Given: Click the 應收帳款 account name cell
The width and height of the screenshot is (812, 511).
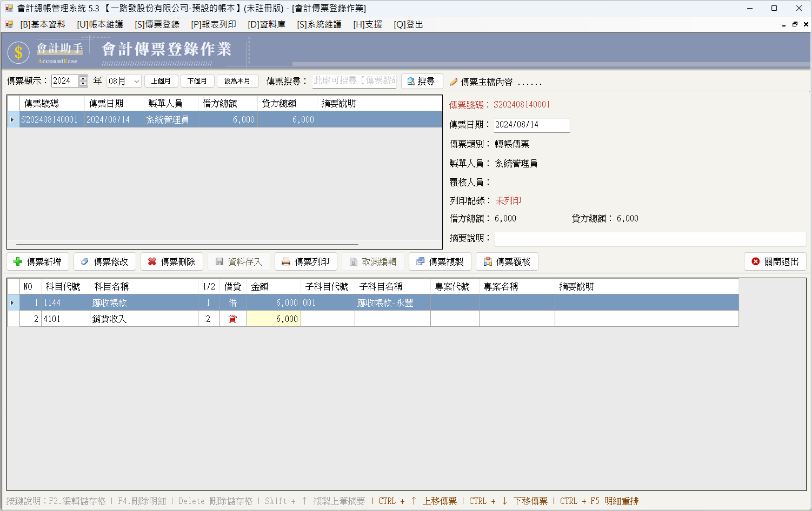Looking at the screenshot, I should click(144, 302).
